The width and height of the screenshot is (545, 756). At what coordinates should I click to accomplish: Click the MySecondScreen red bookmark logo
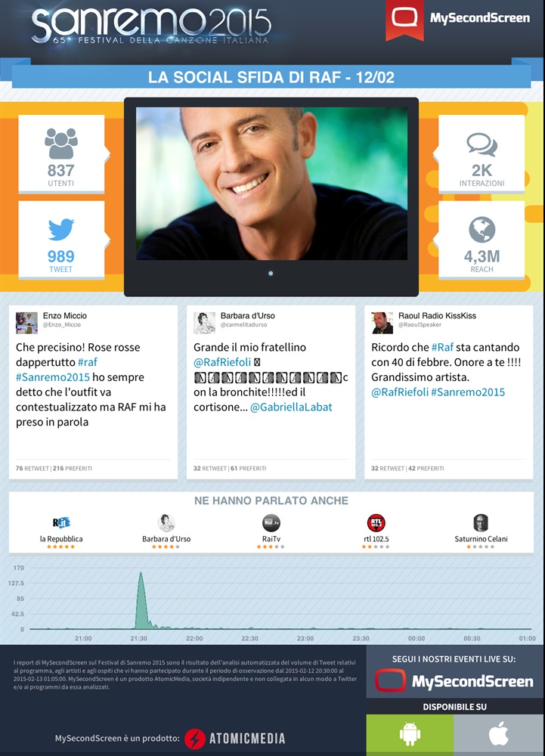coord(404,20)
